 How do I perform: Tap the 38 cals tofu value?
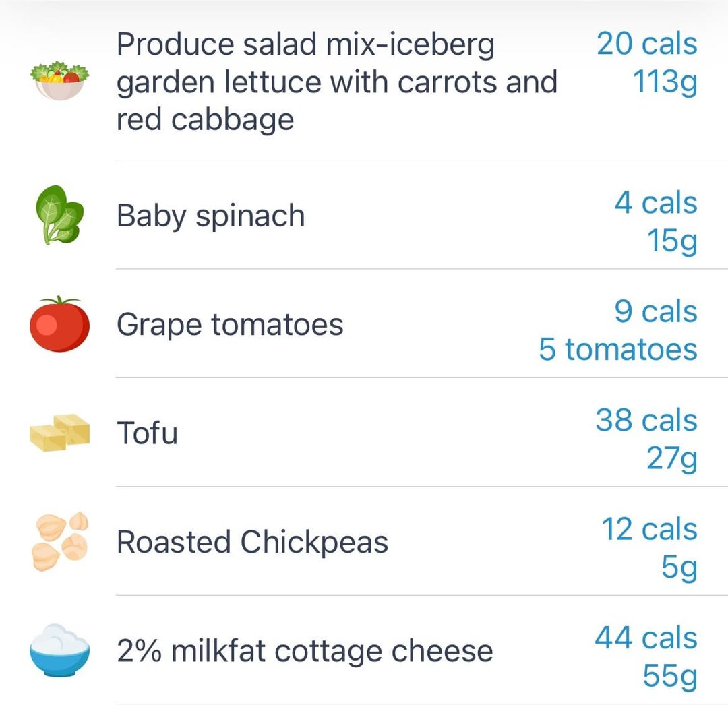click(646, 420)
